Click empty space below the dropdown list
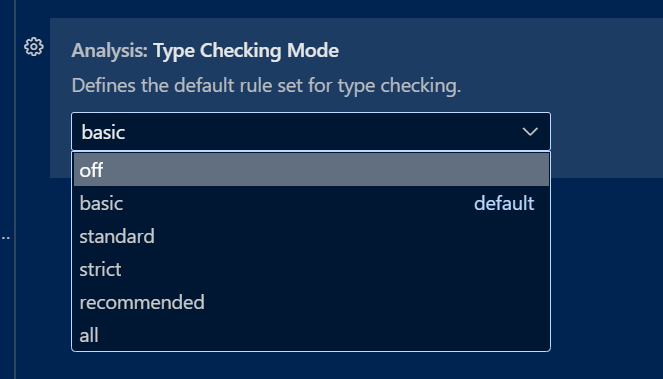 tap(311, 365)
